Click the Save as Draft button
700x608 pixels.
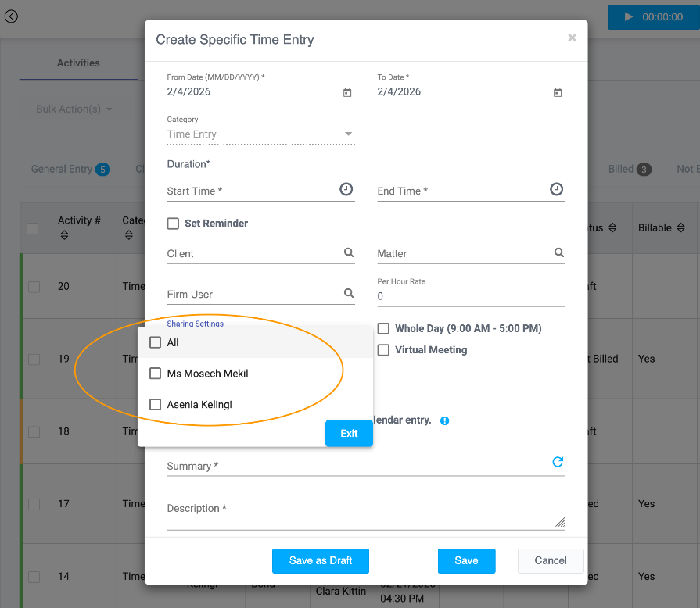pos(320,560)
